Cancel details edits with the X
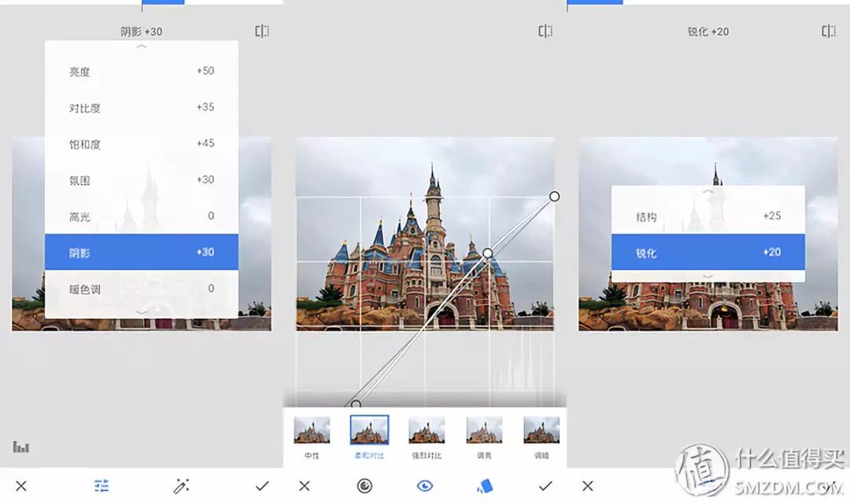 588,486
